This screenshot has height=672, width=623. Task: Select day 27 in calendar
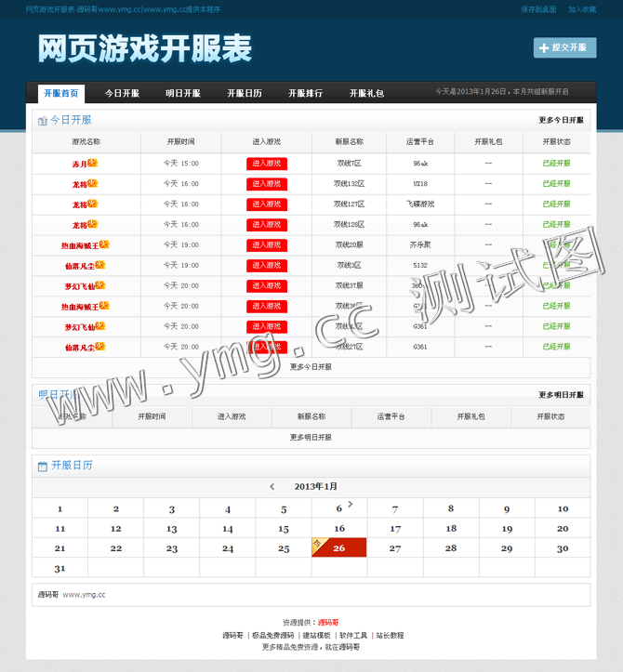(395, 548)
